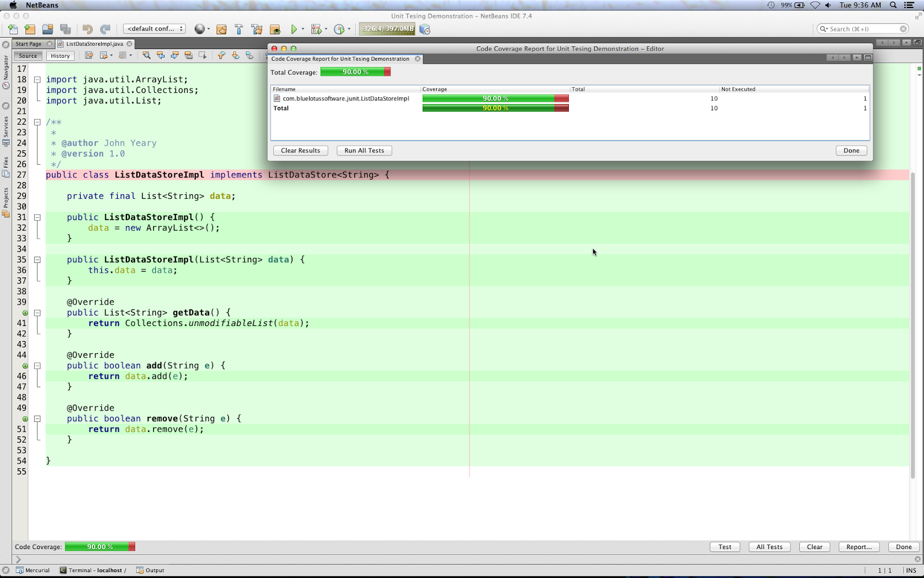Image resolution: width=924 pixels, height=578 pixels.
Task: Click the profiler icon beside memory indicator
Action: [425, 29]
